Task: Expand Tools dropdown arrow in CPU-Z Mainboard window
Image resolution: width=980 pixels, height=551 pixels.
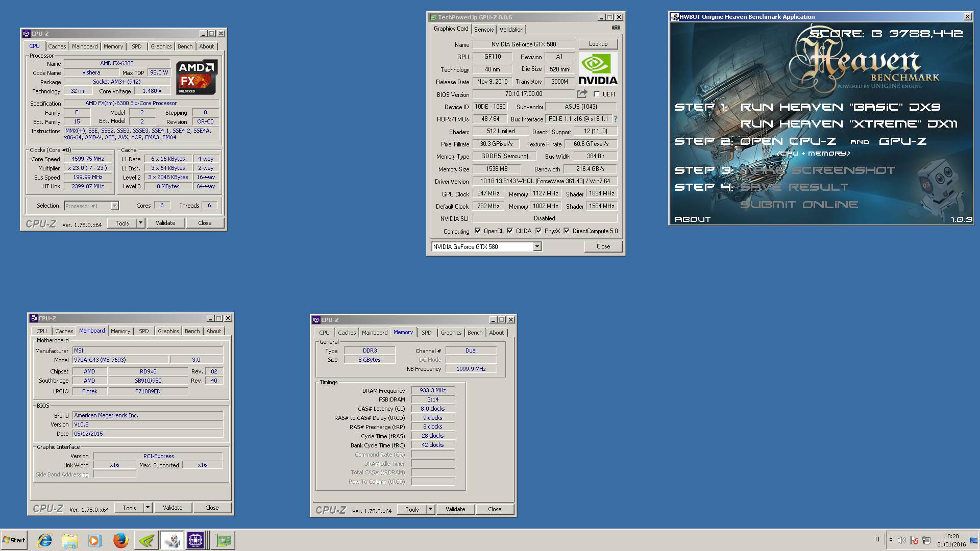Action: tap(148, 508)
